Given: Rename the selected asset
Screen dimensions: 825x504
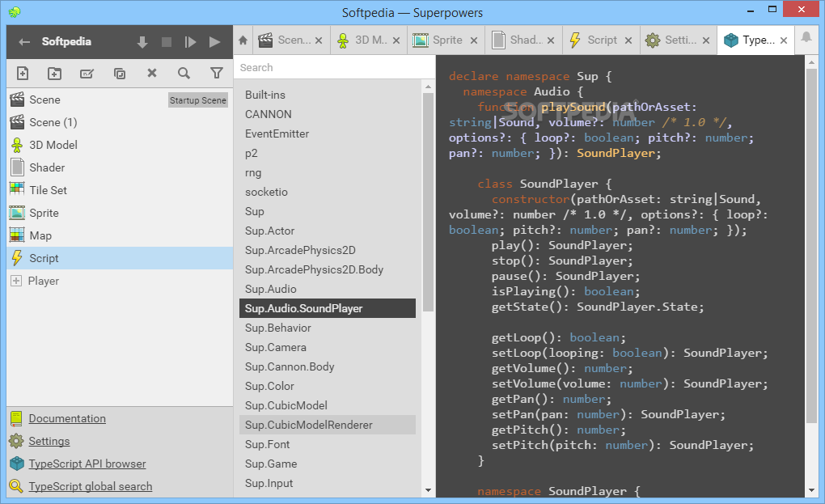Looking at the screenshot, I should (87, 73).
